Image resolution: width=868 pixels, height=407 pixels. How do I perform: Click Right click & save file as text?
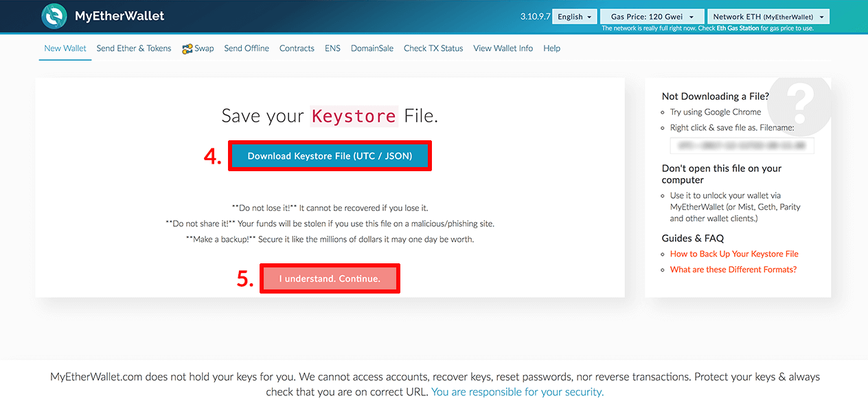click(732, 128)
